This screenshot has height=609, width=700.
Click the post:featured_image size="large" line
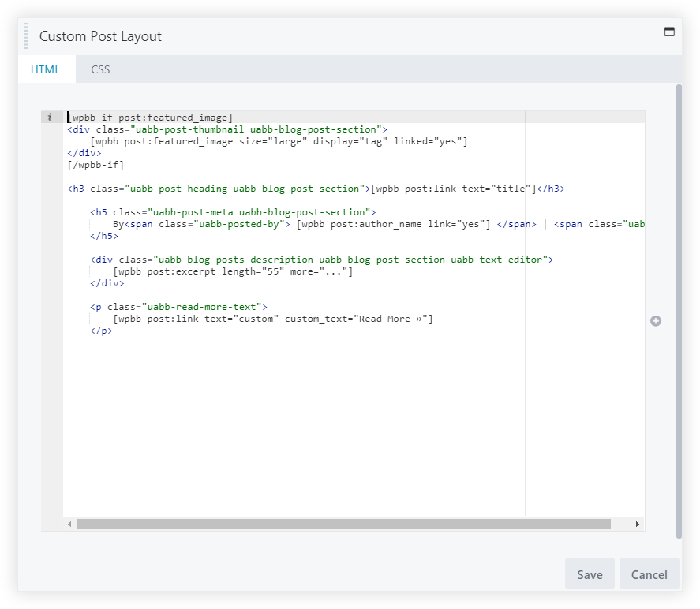(279, 141)
